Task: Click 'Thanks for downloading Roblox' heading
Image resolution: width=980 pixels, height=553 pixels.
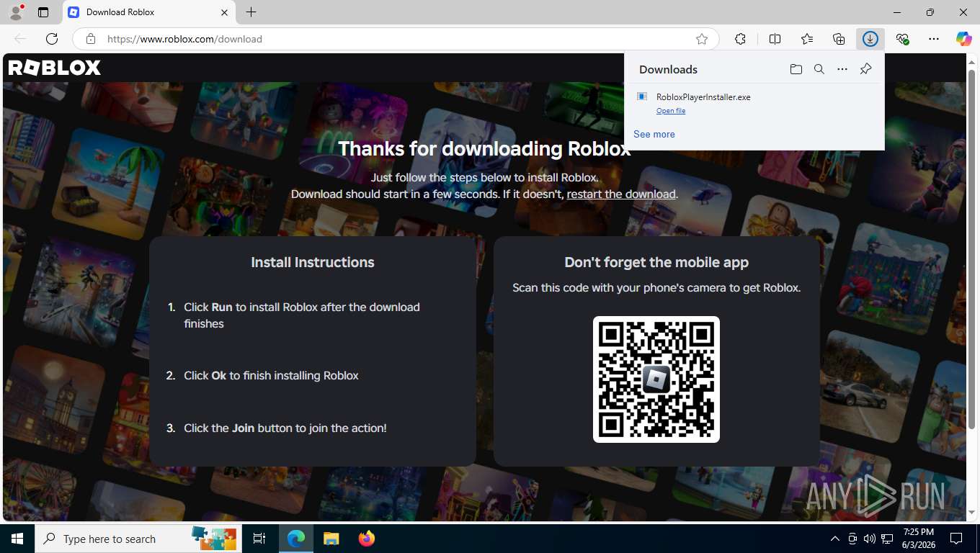Action: (484, 148)
